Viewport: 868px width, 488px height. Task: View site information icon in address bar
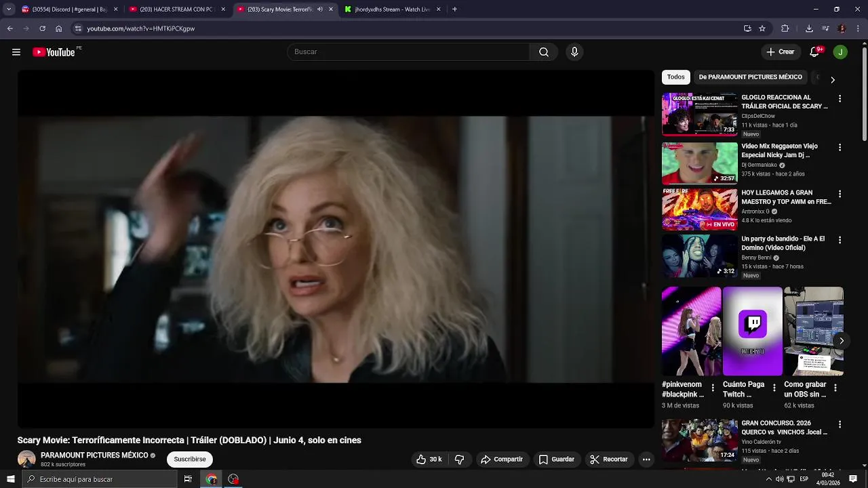click(78, 28)
